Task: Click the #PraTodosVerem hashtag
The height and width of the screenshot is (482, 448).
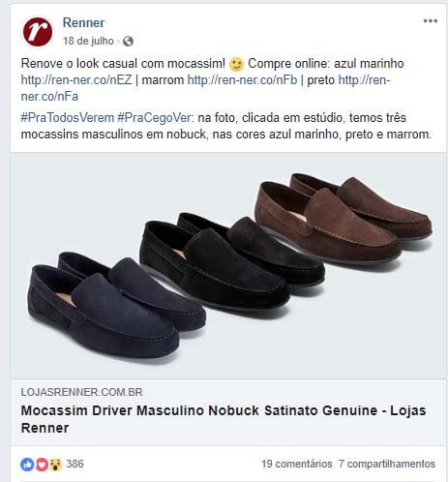Action: click(68, 118)
